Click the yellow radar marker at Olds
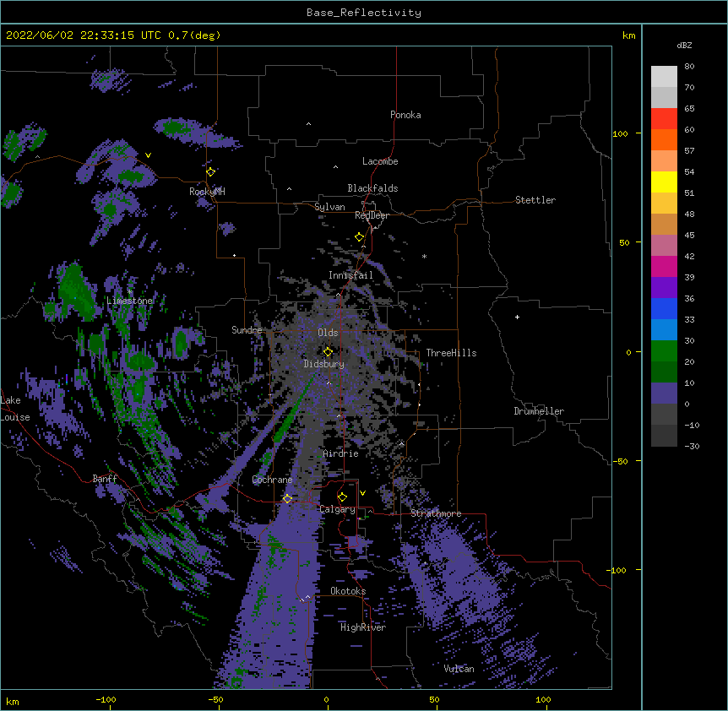Screen dimensions: 728x711 pos(328,351)
